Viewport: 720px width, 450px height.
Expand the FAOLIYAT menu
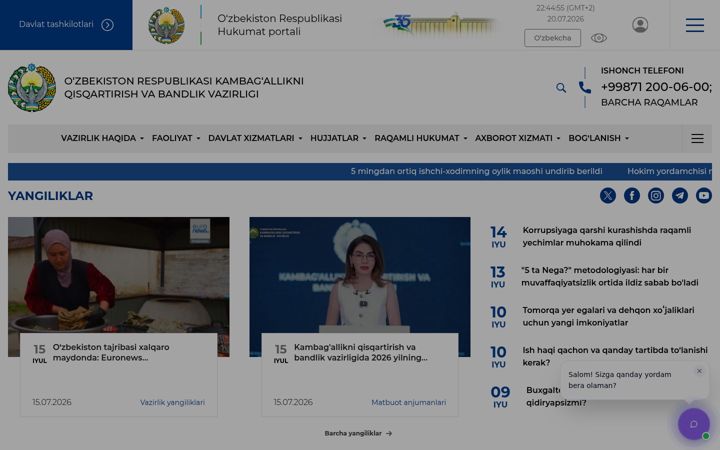[x=176, y=138]
